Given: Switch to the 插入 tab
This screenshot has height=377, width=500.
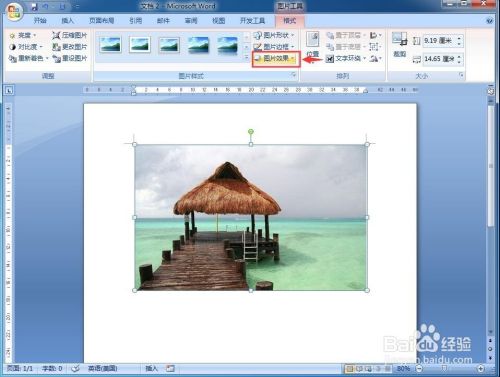Looking at the screenshot, I should tap(68, 21).
